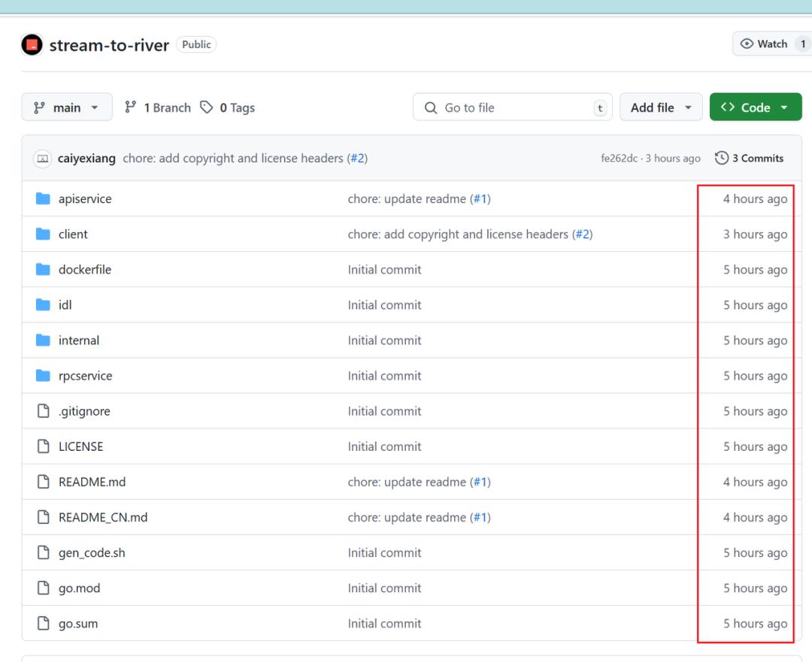Open the internal folder
812x662 pixels.
[79, 340]
